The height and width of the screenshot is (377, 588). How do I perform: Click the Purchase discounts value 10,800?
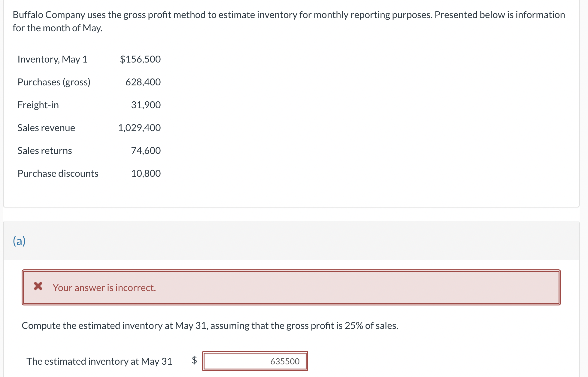(x=146, y=173)
